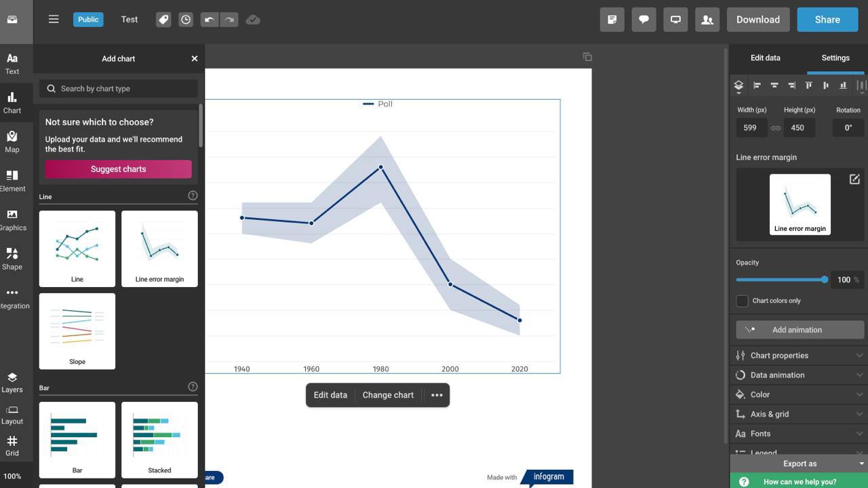Click the collaborators people icon

pos(707,20)
